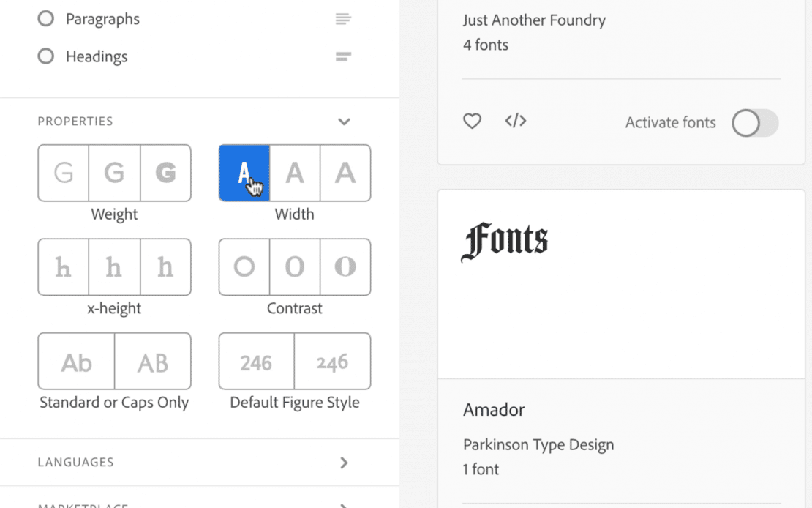812x508 pixels.
Task: Pick the extended width A icon
Action: pyautogui.click(x=345, y=173)
